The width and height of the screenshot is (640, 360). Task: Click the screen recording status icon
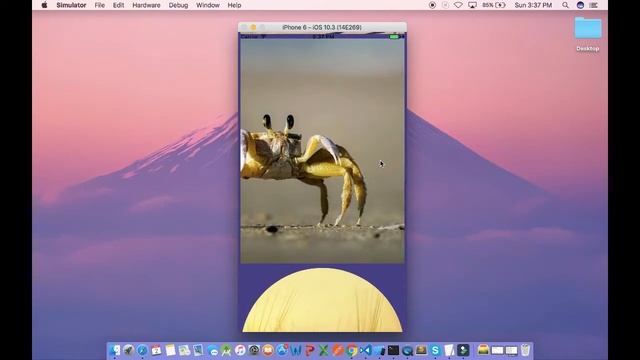tap(432, 5)
